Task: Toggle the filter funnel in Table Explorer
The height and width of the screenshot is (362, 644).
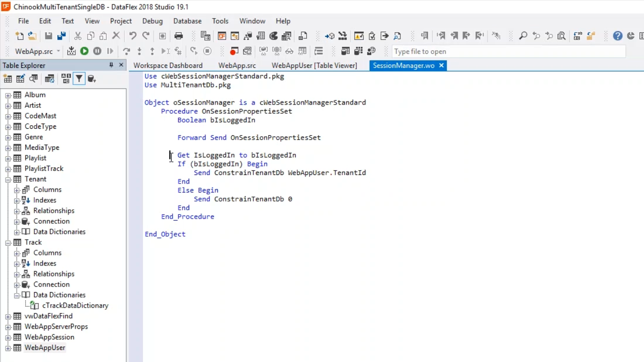Action: (x=79, y=79)
